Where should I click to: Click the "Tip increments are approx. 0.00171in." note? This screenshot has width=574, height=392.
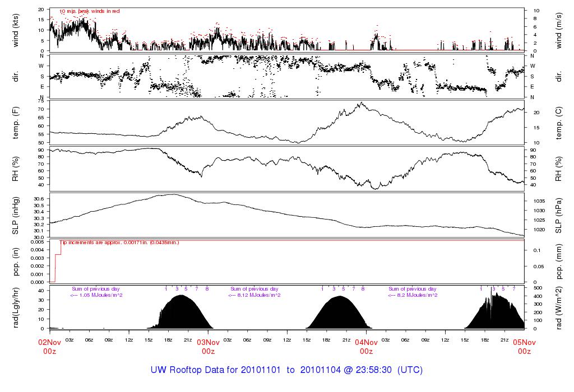[119, 242]
